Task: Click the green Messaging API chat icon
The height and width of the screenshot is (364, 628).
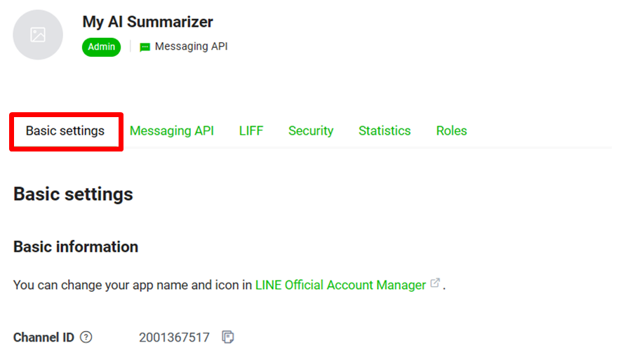Action: (145, 48)
